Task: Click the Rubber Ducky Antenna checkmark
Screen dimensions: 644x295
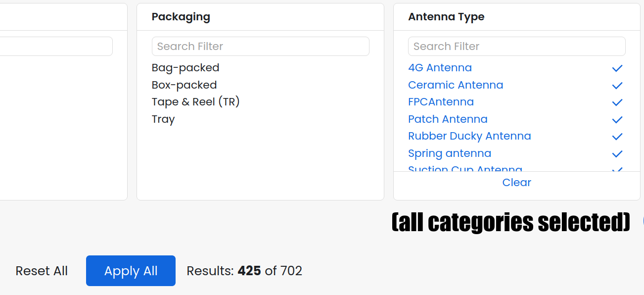Action: (617, 137)
